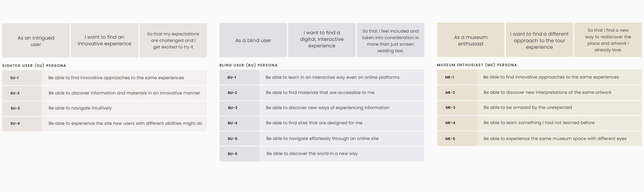
Task: Select the BU-5 "navigate efforlessly" requirement text
Action: 322,139
